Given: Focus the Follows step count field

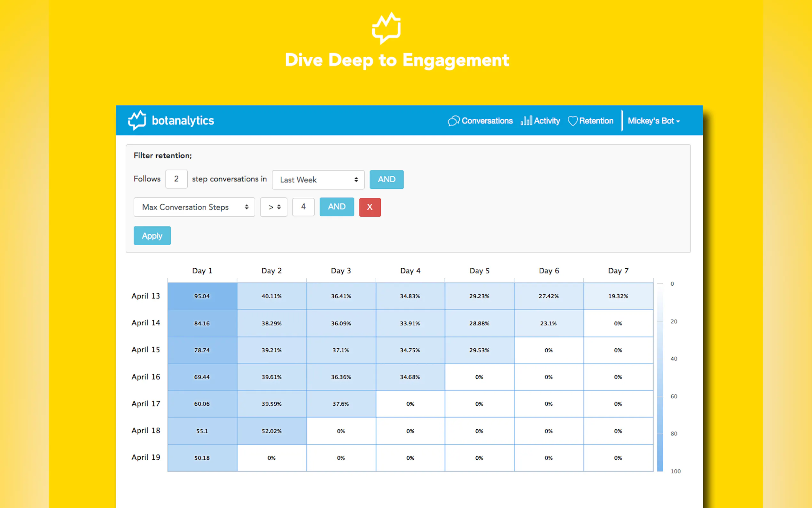Looking at the screenshot, I should (176, 179).
